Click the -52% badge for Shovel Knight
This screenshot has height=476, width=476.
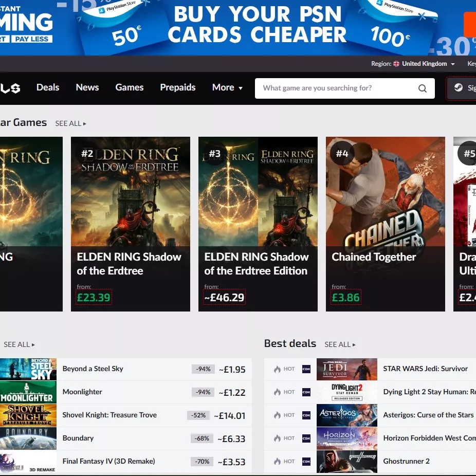point(198,415)
